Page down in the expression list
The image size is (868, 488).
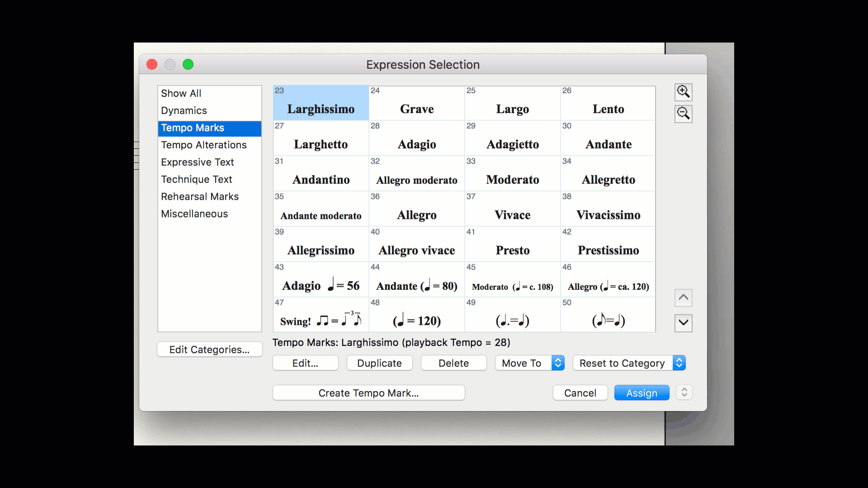tap(683, 323)
